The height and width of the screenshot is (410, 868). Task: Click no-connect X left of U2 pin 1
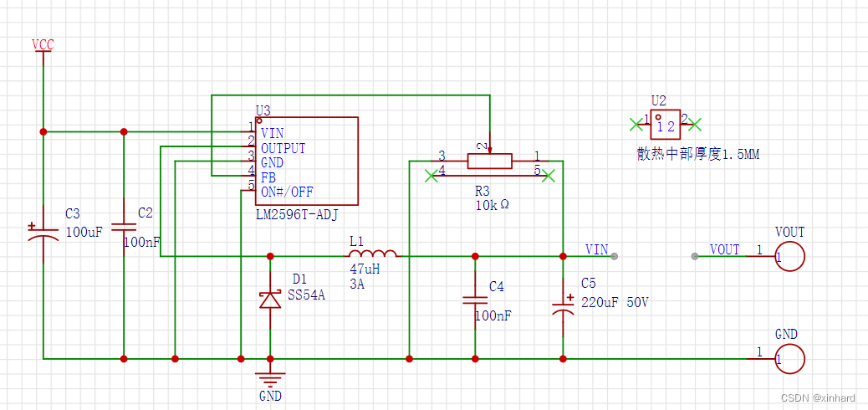click(x=636, y=125)
